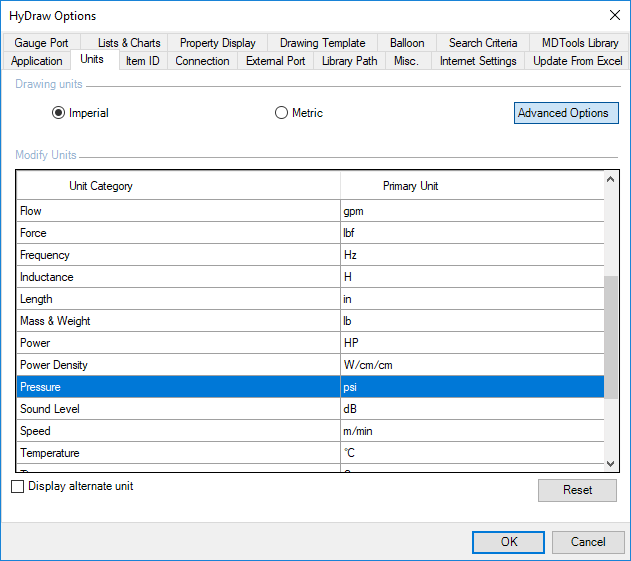Select the Speed row

point(310,431)
